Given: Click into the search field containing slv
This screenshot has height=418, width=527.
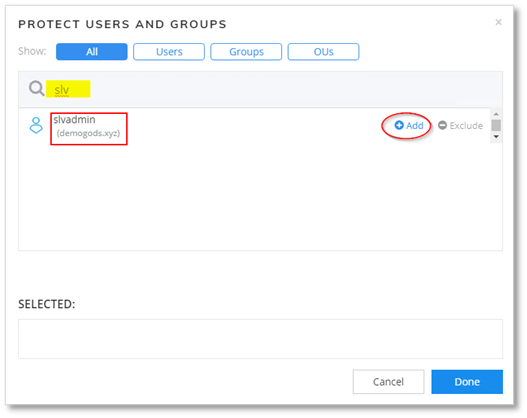Looking at the screenshot, I should tap(260, 89).
